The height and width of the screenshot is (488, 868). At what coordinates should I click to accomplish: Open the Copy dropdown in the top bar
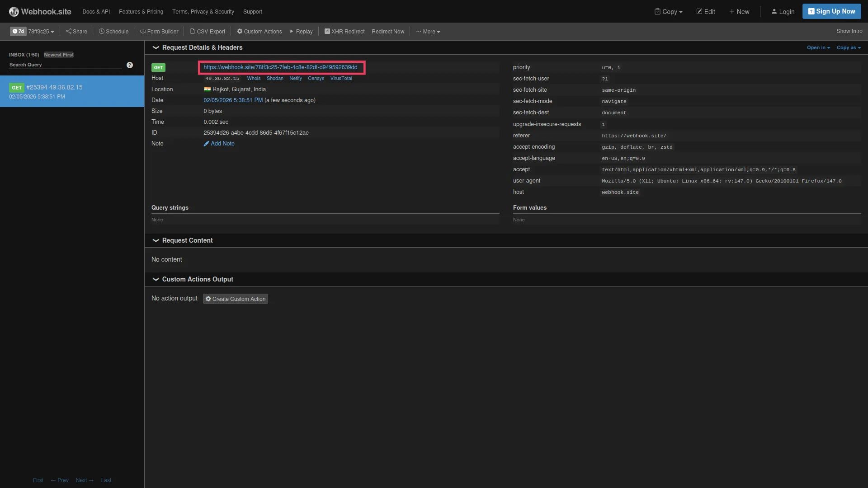pyautogui.click(x=668, y=11)
